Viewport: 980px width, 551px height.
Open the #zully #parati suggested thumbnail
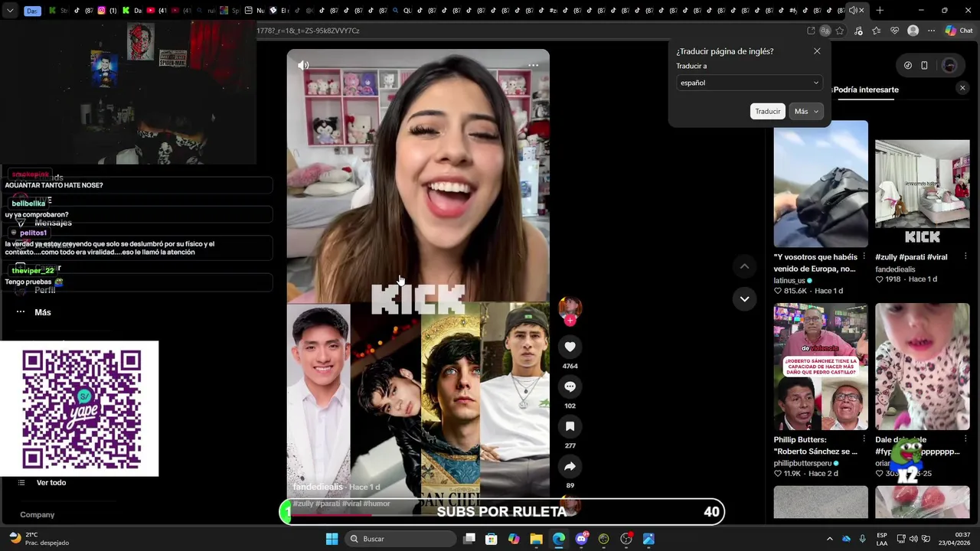922,184
